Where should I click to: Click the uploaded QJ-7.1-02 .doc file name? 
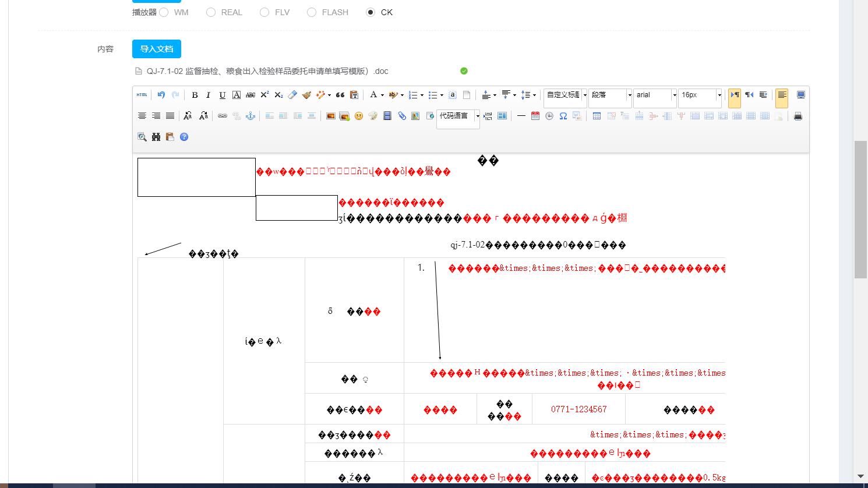(x=267, y=71)
